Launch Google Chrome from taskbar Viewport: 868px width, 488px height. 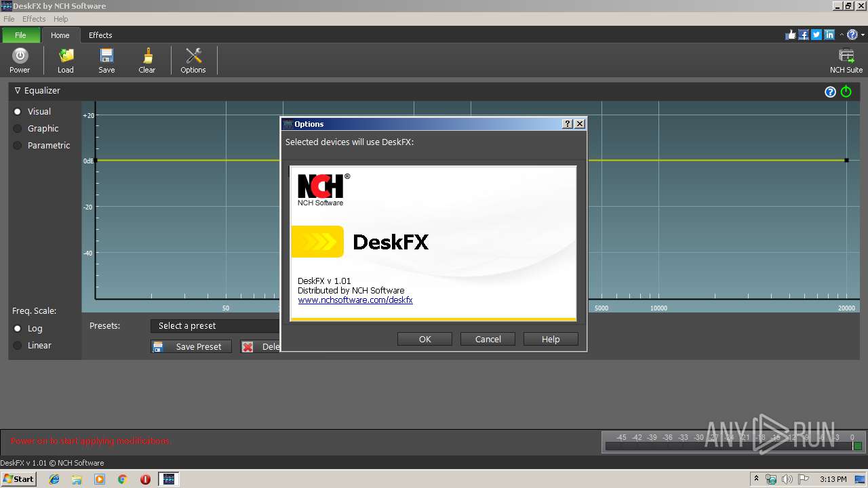(x=122, y=479)
